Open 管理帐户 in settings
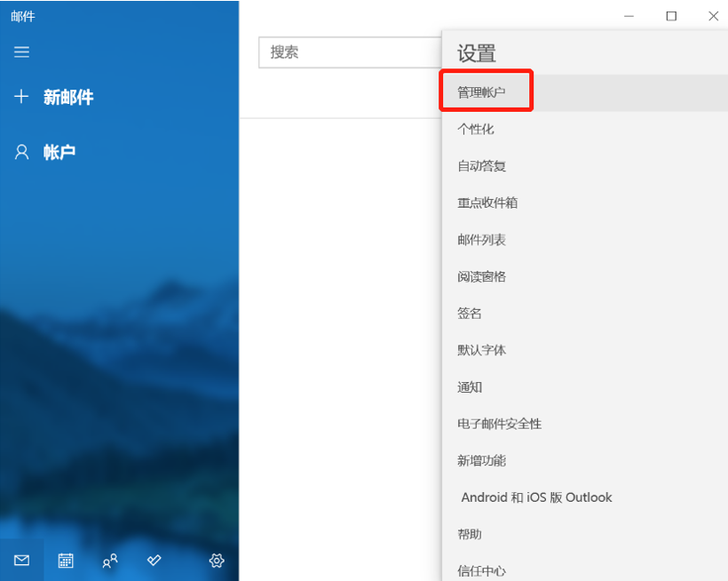Viewport: 728px width, 581px height. [585, 92]
